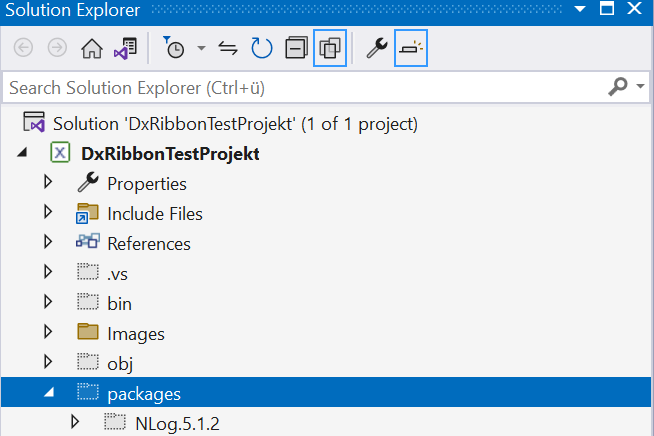Click the search magnifier icon
This screenshot has height=436, width=654.
618,87
